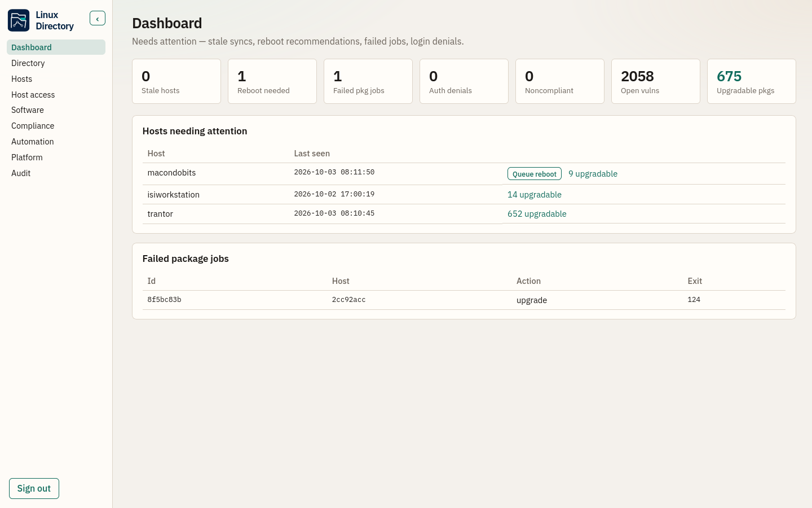Image resolution: width=812 pixels, height=508 pixels.
Task: Click the Sign out button
Action: 34,489
